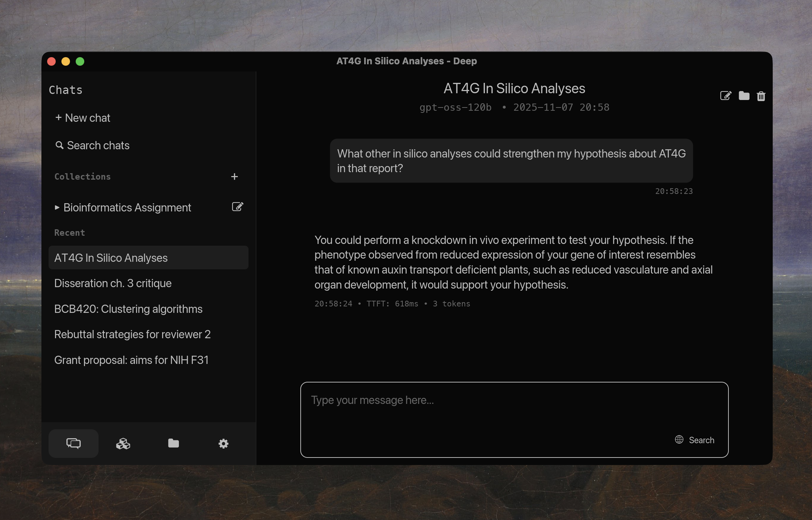Open the models cubes icon tab
This screenshot has height=520, width=812.
(123, 444)
